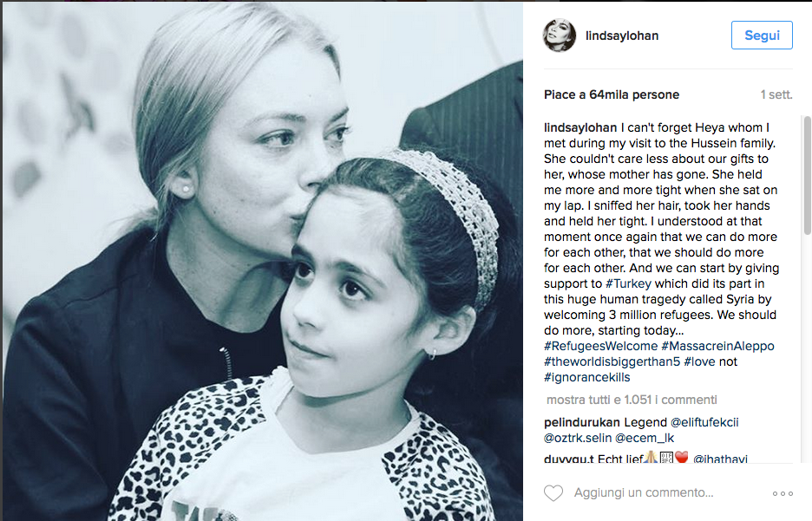
Task: Open the three dots options menu
Action: coord(783,493)
